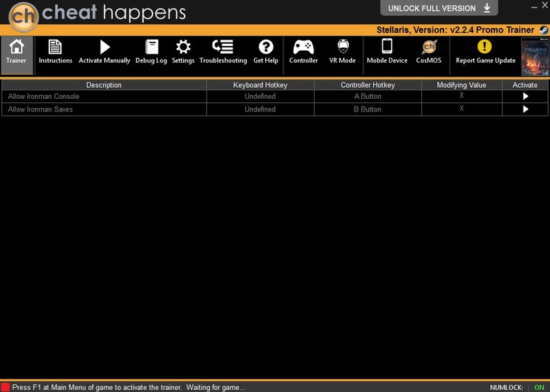Click the B Button controller hotkey cell

[368, 109]
